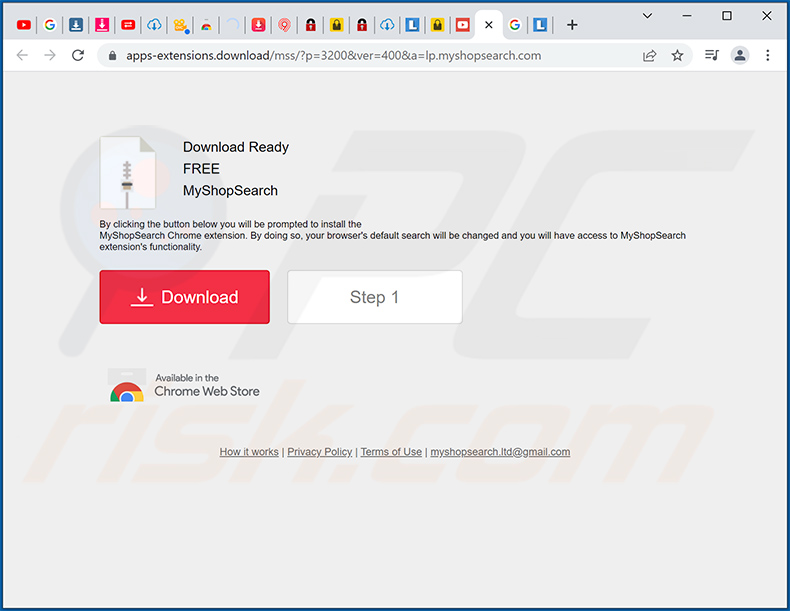This screenshot has width=790, height=611.
Task: Share this page via the share icon
Action: tap(649, 55)
